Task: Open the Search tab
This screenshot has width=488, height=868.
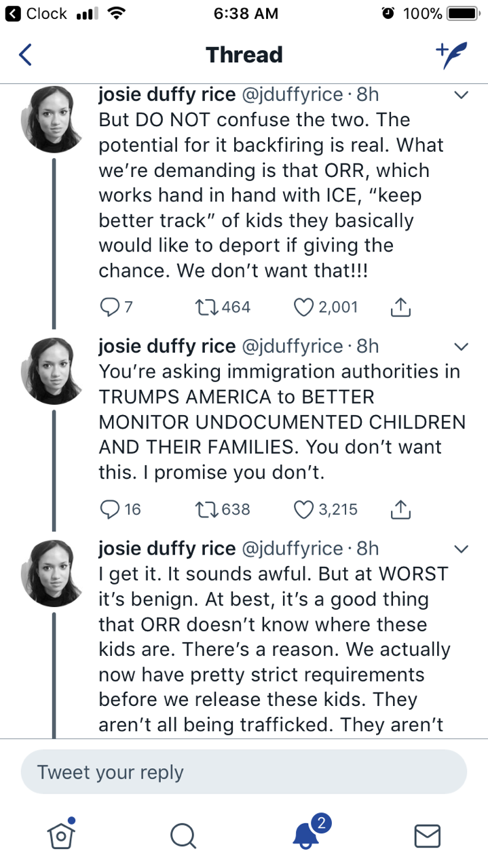Action: tap(183, 835)
